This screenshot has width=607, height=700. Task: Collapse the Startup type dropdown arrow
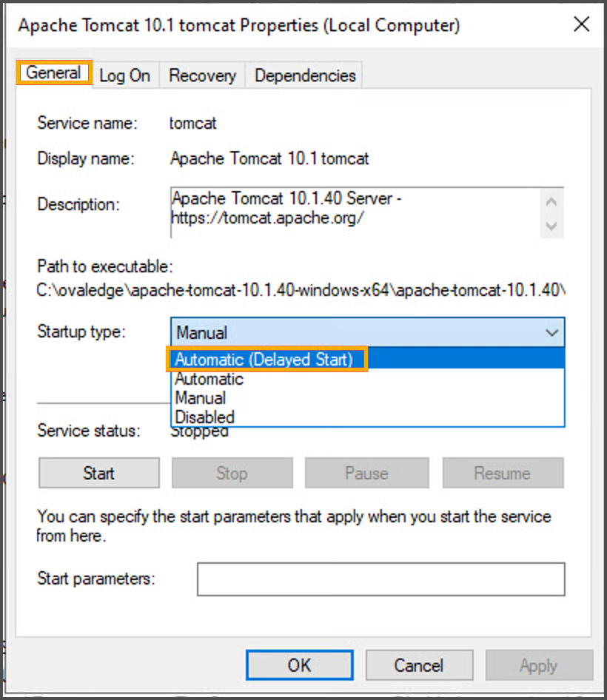click(551, 333)
